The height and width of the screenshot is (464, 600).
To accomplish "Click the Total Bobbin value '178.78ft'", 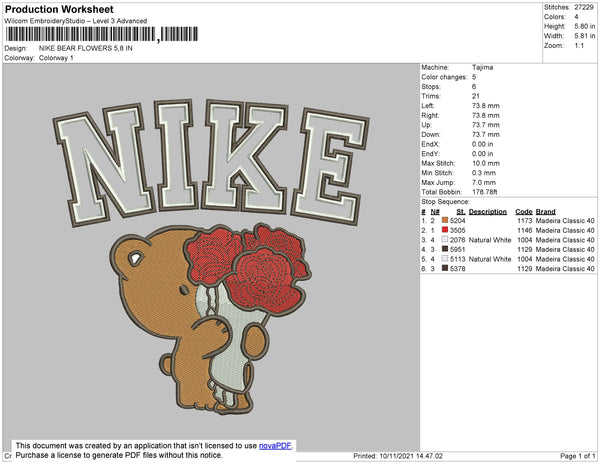I will (x=485, y=192).
